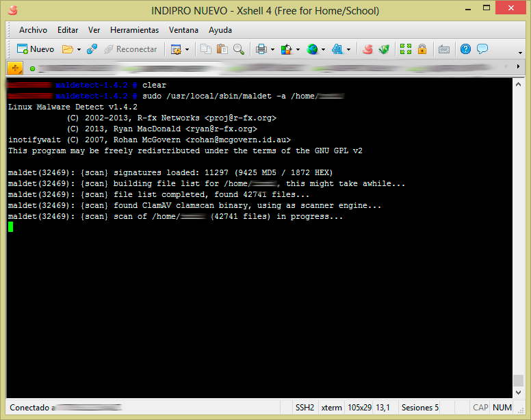The image size is (531, 420).
Task: Click the Xshell logo in title bar
Action: point(13,10)
